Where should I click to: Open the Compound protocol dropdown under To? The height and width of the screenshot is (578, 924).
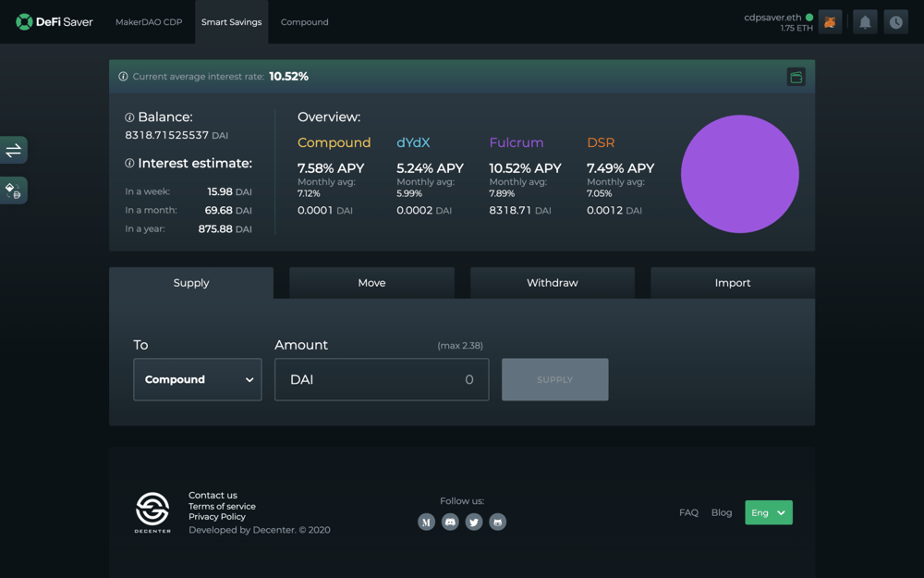pyautogui.click(x=197, y=379)
